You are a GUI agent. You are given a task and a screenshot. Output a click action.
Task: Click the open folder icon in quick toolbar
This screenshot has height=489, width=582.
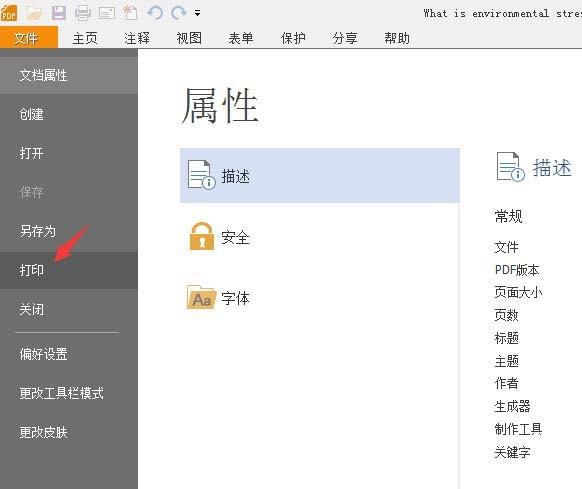point(34,13)
